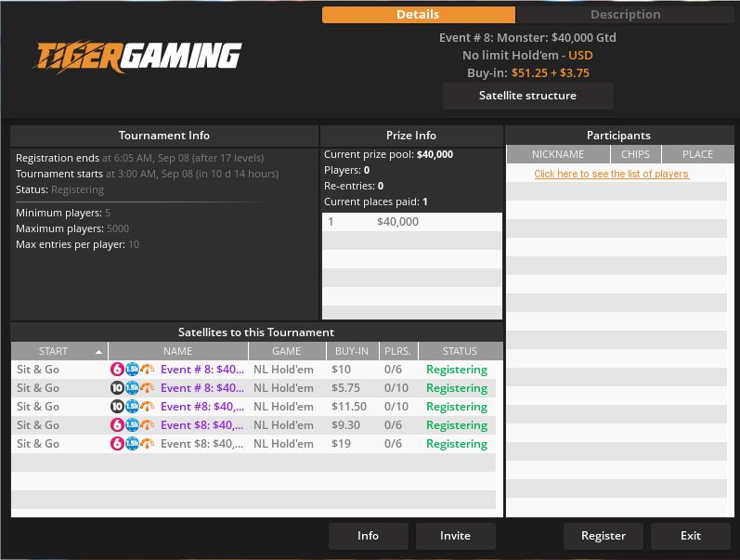Sort satellites by the START column arrow
The width and height of the screenshot is (740, 560).
(98, 352)
